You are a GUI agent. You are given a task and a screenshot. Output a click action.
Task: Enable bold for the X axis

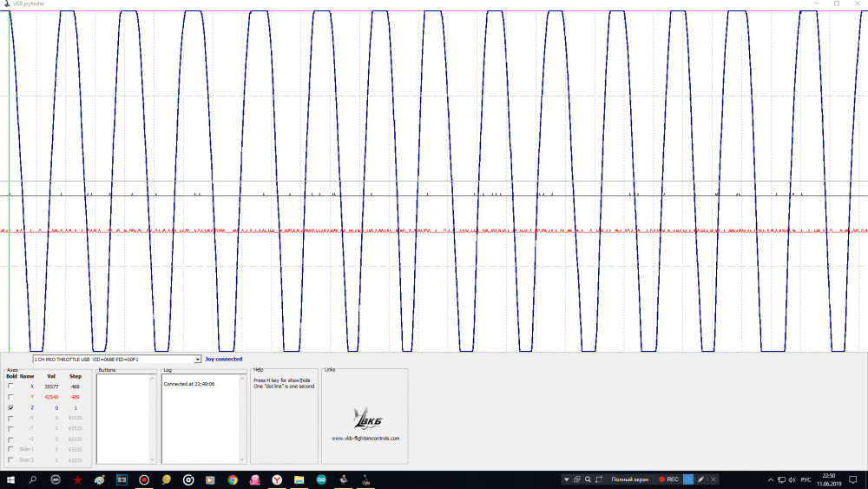[x=10, y=386]
